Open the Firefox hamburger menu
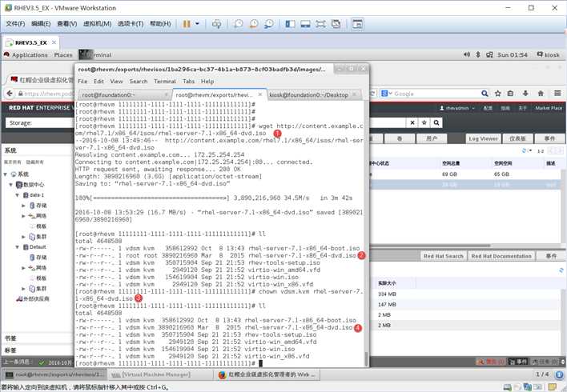Screen dimensions: 567x392 click(x=557, y=94)
